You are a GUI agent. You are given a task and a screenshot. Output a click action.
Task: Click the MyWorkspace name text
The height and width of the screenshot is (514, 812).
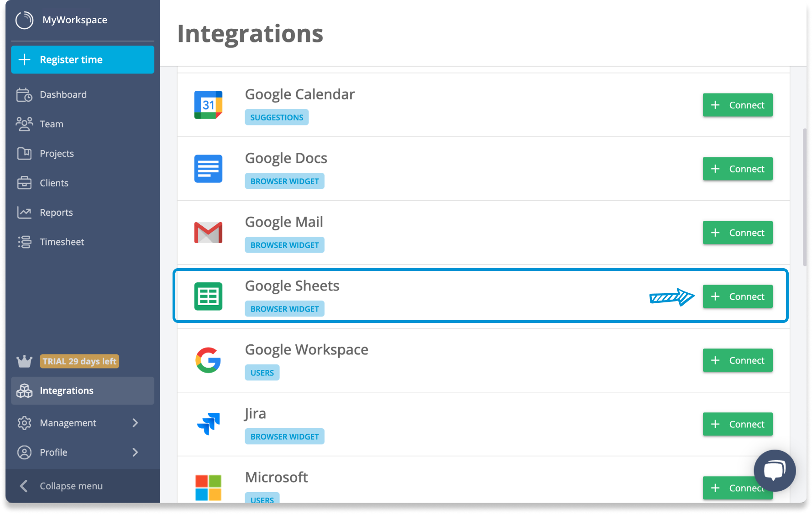75,20
